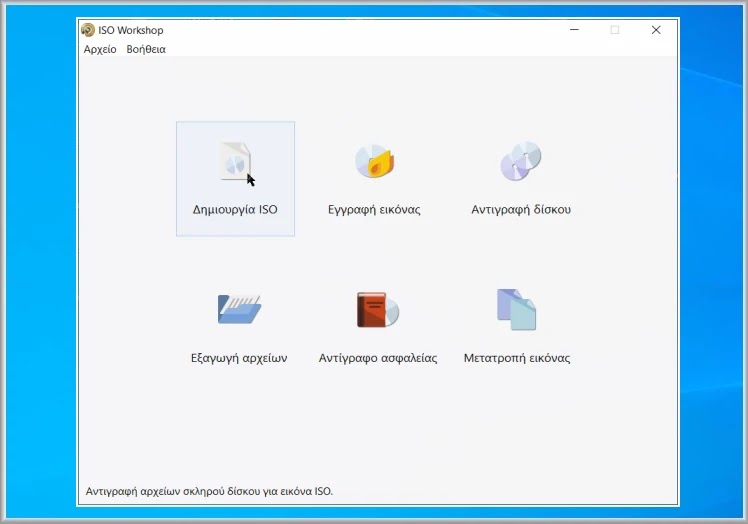Open the Βοήθεια menu

pos(146,49)
